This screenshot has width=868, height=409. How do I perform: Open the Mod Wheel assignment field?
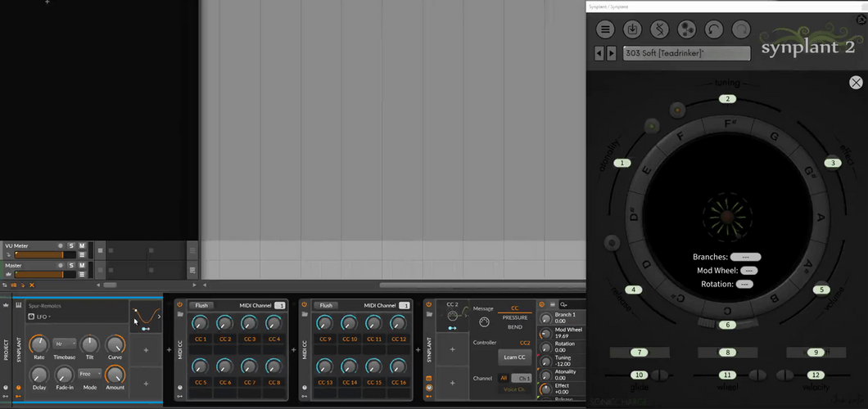(749, 271)
